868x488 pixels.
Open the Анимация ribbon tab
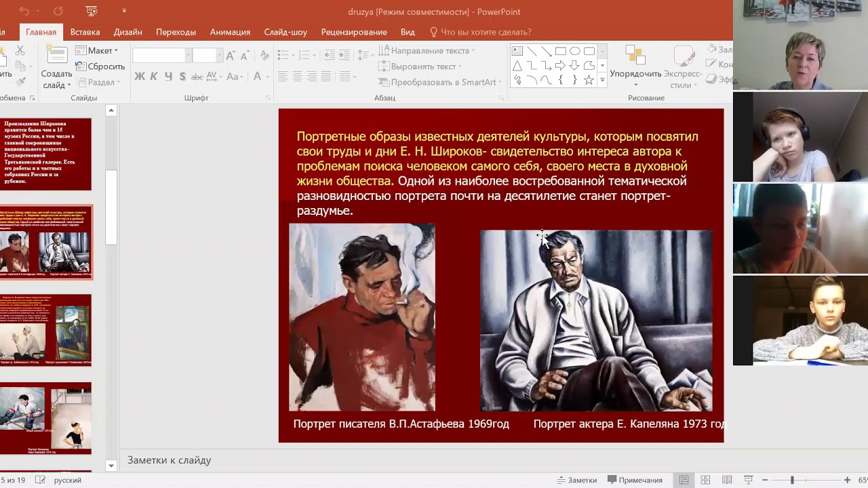coord(230,32)
